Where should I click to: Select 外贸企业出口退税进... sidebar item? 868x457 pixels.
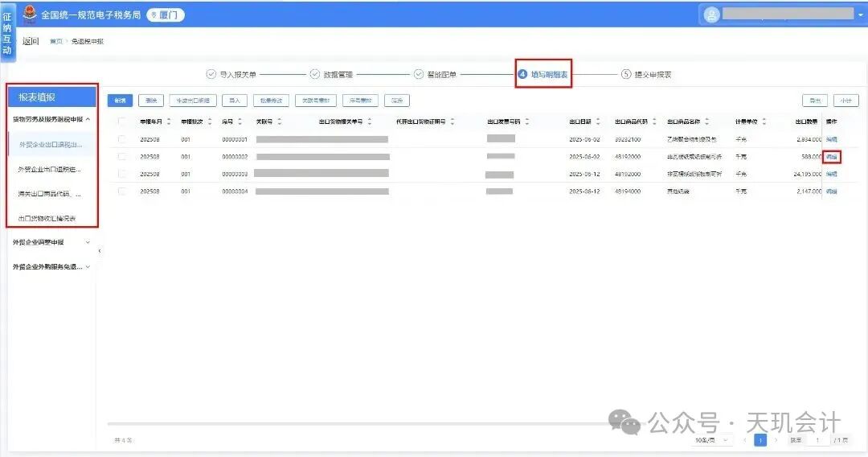pyautogui.click(x=51, y=170)
